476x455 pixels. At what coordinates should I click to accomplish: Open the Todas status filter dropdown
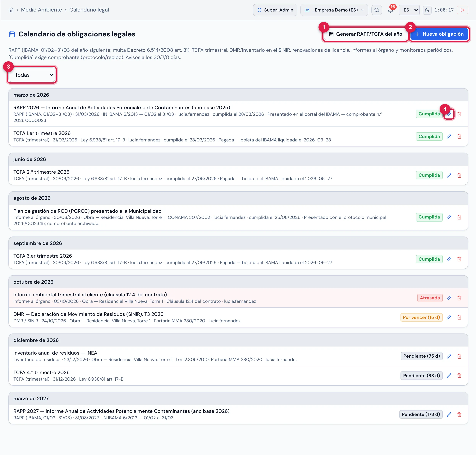click(32, 75)
